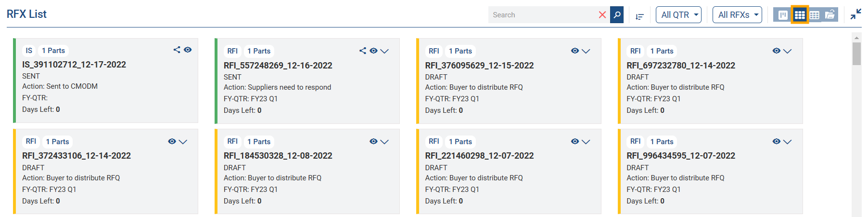Switch to kanban board view

[783, 15]
